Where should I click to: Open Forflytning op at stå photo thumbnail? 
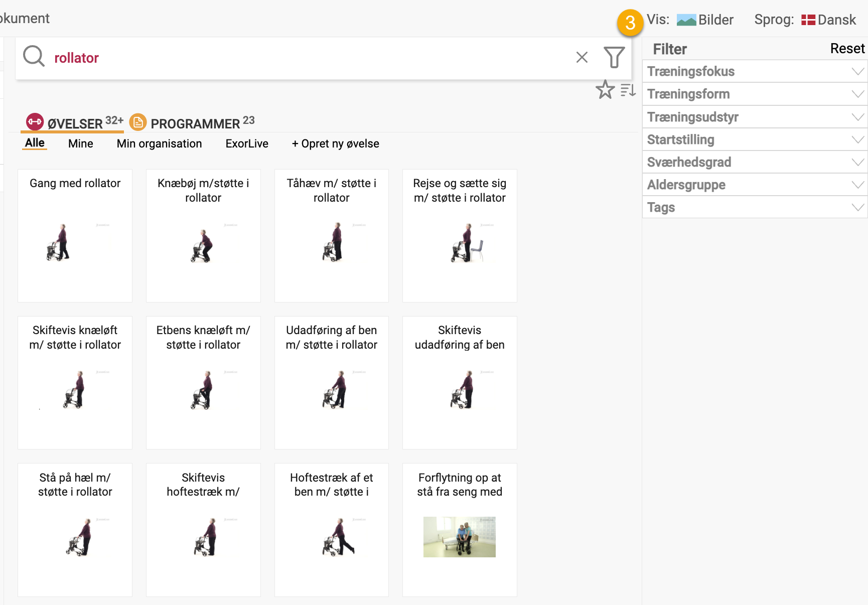click(x=460, y=537)
